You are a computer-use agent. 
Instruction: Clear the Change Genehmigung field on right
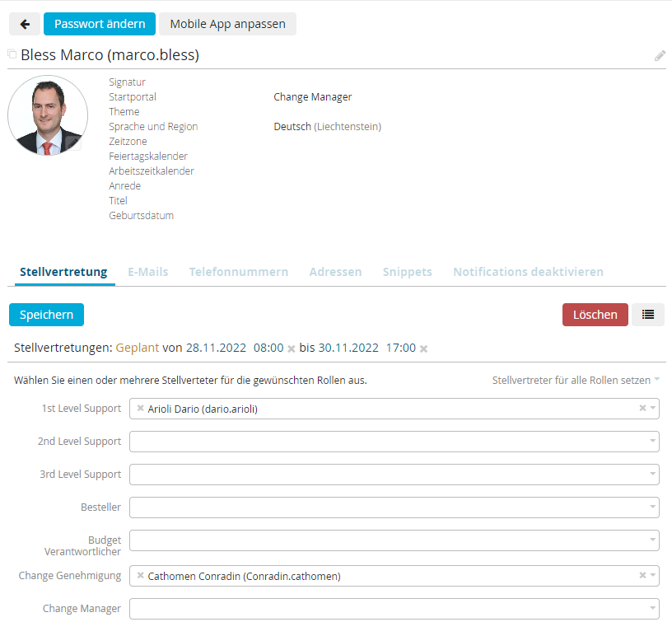click(642, 576)
